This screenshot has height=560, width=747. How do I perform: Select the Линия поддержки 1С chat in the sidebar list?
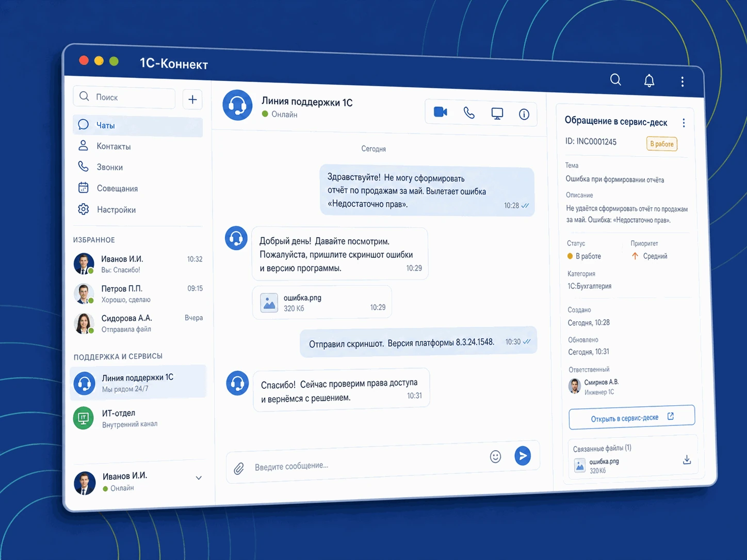138,382
